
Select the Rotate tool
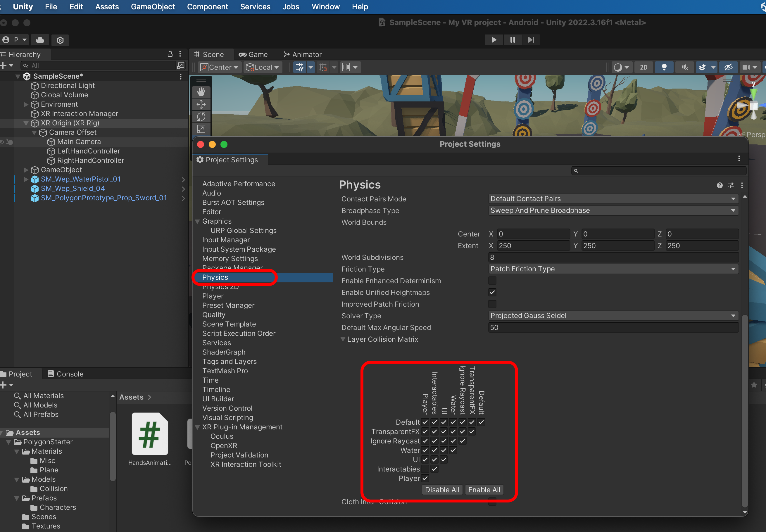tap(201, 117)
